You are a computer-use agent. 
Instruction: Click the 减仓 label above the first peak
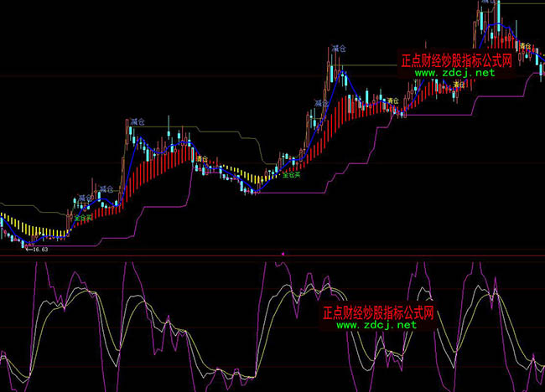(138, 122)
